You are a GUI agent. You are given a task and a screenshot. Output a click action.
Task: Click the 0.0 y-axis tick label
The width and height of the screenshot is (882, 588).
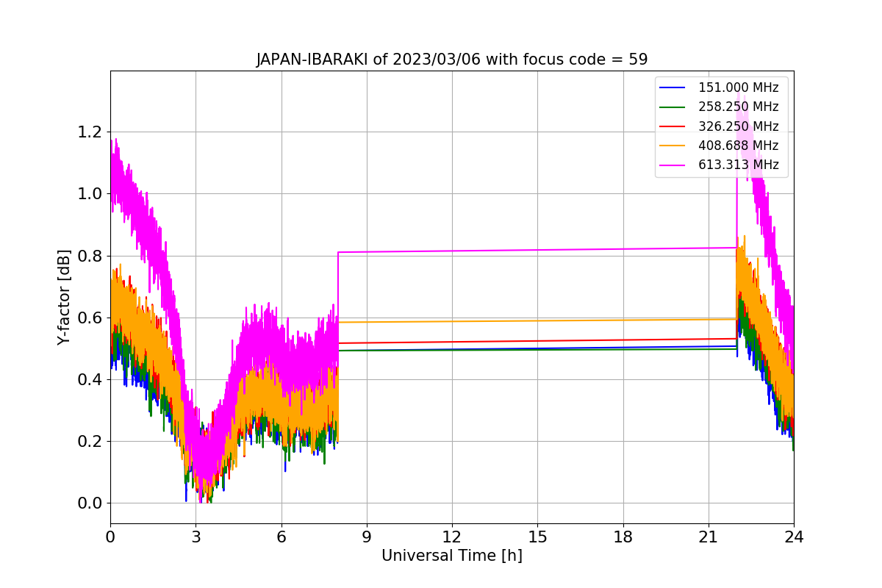90,503
